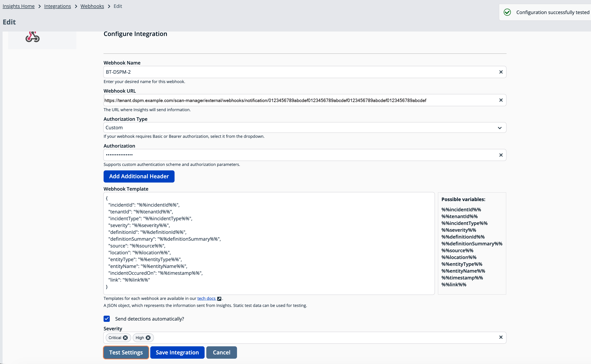Click the Possible variables heading

click(463, 199)
